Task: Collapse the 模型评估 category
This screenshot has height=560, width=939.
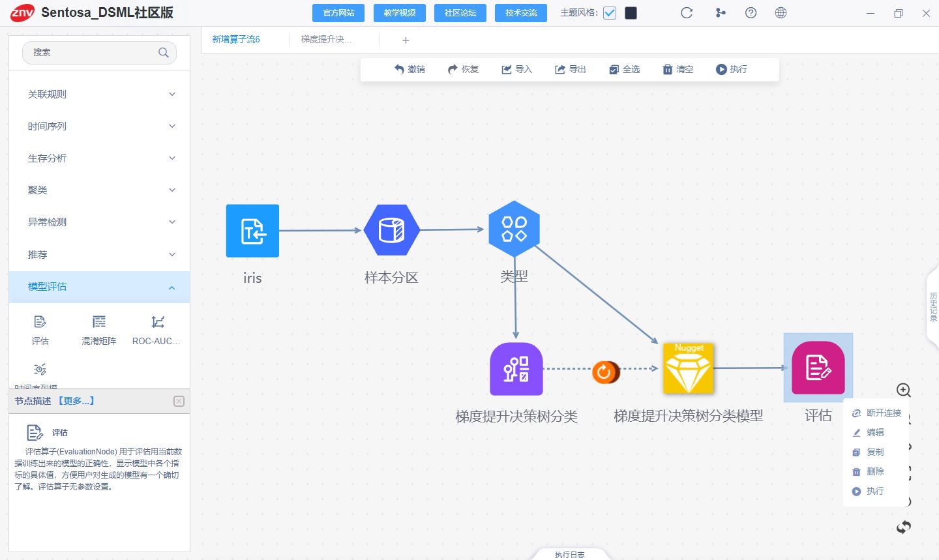Action: point(99,287)
